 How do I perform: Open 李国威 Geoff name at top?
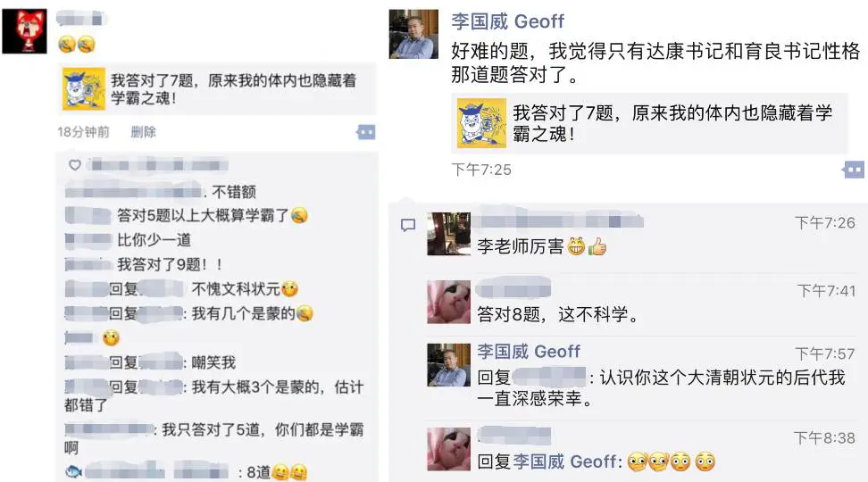point(507,21)
